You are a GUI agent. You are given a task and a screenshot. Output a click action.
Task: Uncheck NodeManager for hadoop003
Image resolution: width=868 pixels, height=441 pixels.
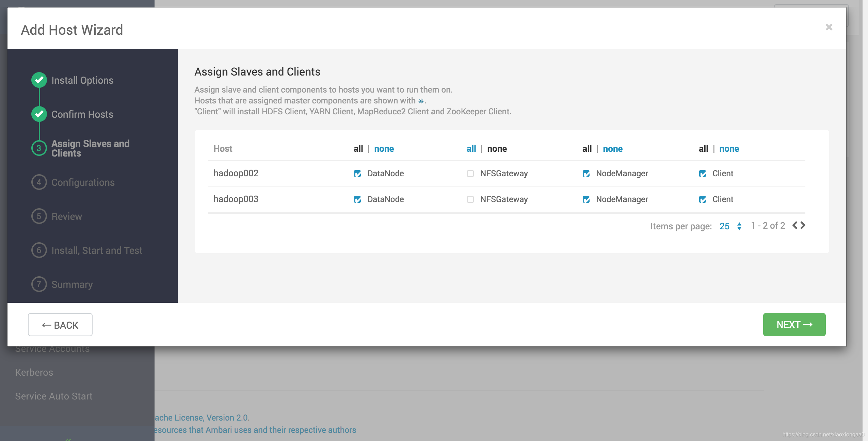[586, 199]
